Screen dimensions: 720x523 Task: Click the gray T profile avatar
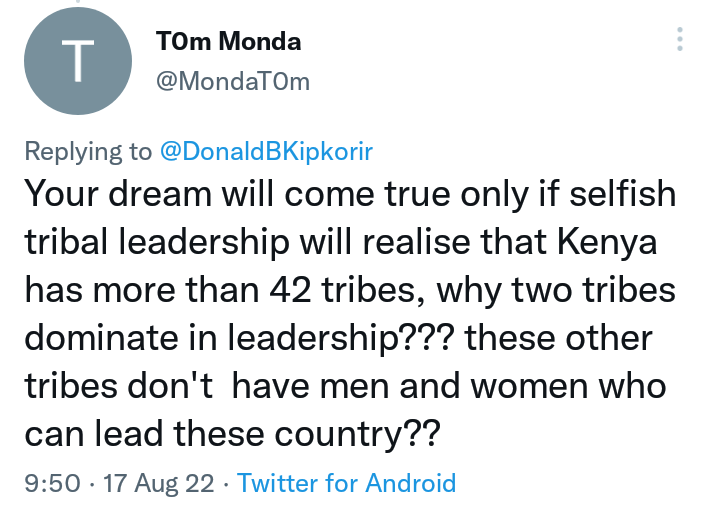(x=78, y=61)
